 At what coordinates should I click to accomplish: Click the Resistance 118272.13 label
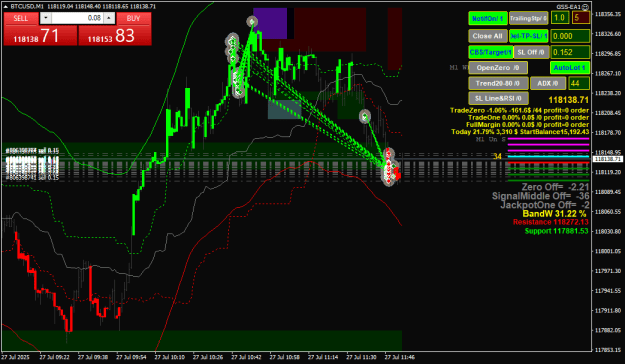[550, 222]
